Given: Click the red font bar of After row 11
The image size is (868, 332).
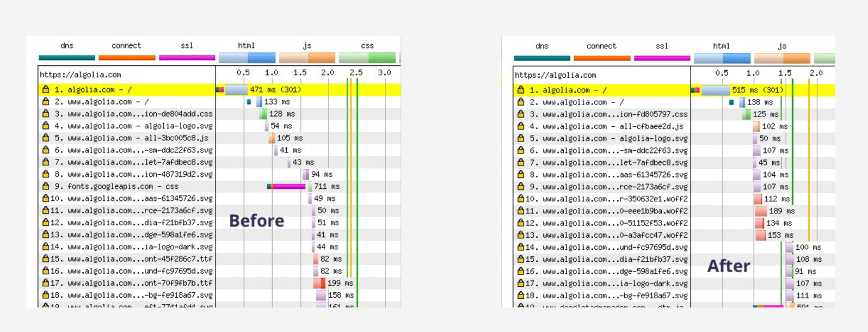Looking at the screenshot, I should pyautogui.click(x=761, y=211).
